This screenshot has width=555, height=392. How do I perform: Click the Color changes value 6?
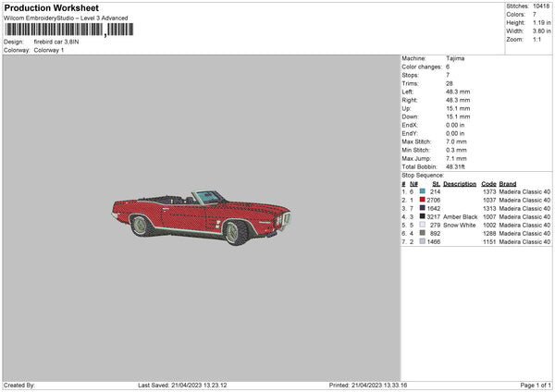click(448, 67)
